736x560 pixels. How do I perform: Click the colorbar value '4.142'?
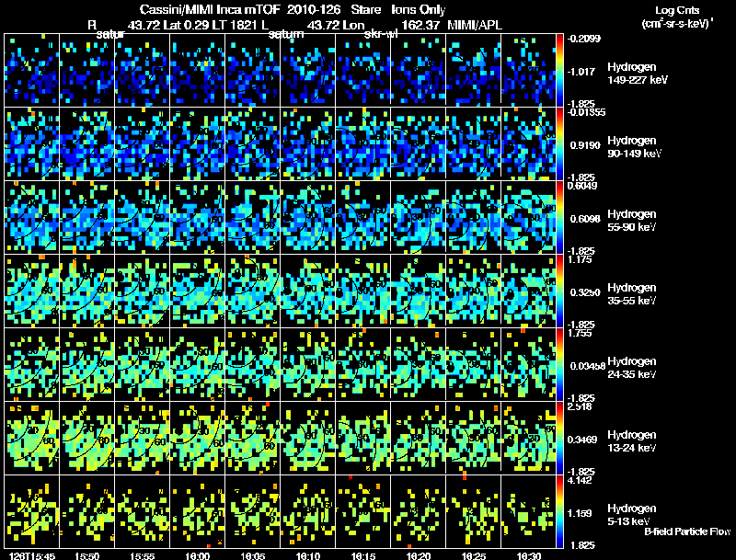coord(581,480)
